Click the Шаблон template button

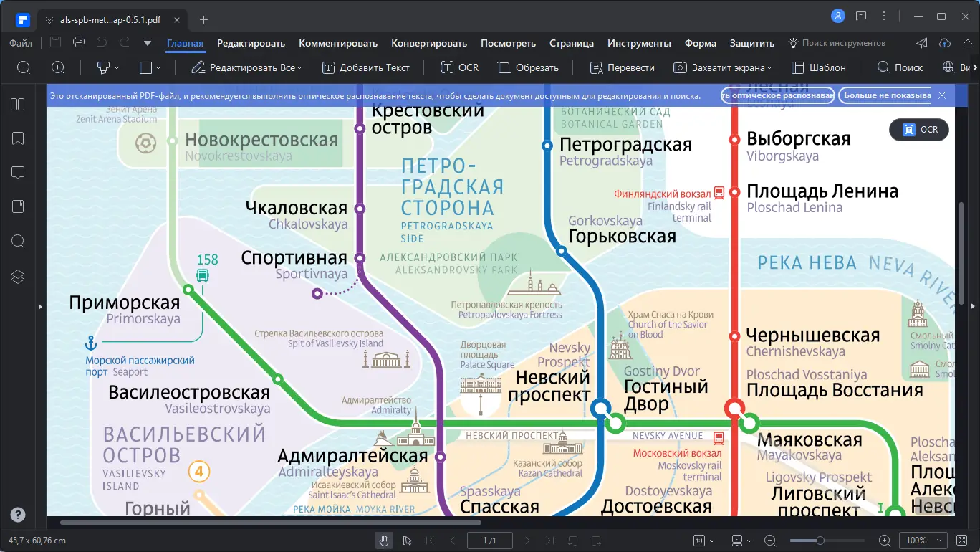819,67
